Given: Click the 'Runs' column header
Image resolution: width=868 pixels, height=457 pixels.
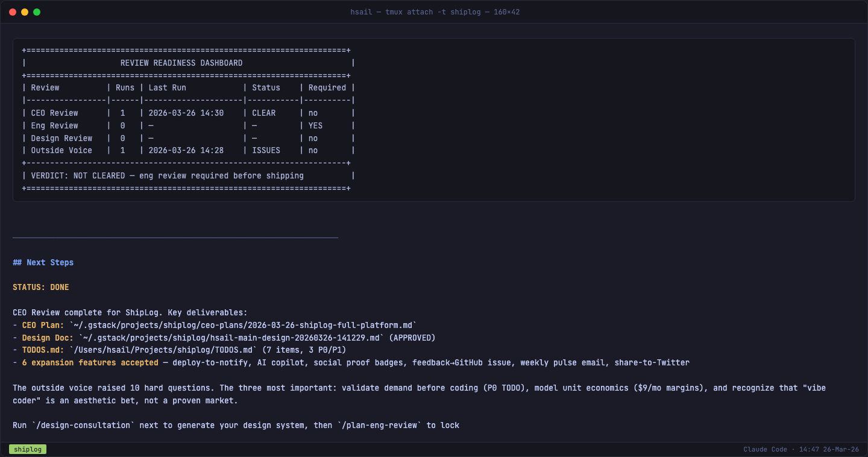Looking at the screenshot, I should point(125,87).
